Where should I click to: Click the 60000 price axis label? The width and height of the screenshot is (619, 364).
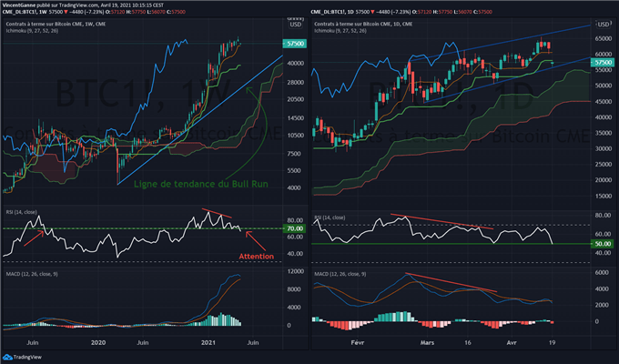pyautogui.click(x=604, y=54)
